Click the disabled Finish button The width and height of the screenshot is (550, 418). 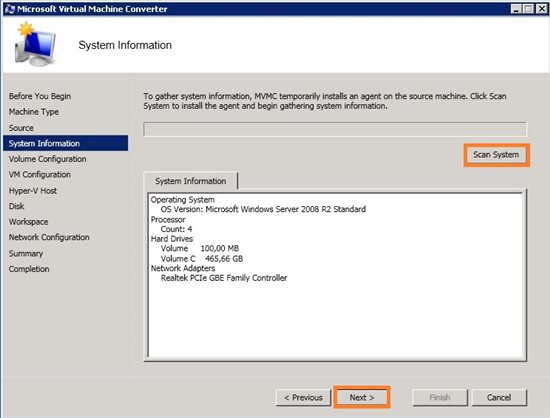pyautogui.click(x=440, y=397)
